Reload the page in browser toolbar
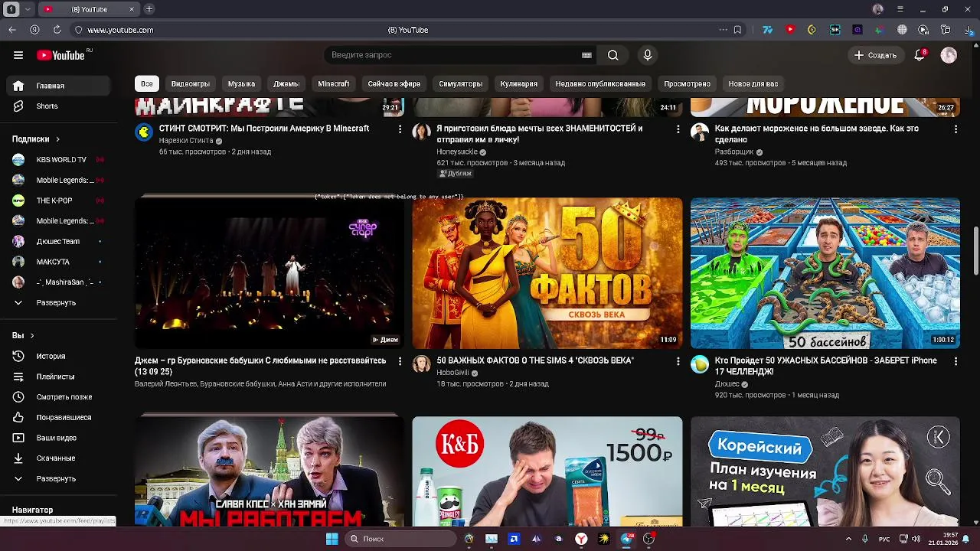 (57, 30)
